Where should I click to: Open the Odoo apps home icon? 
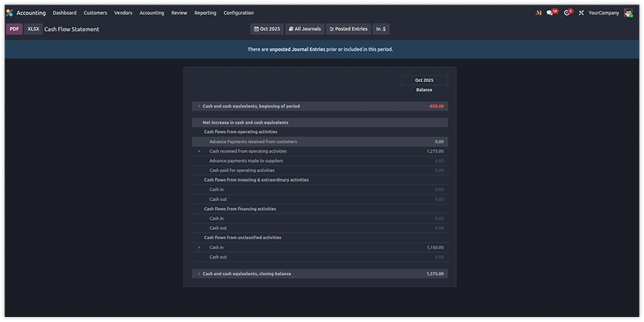[x=9, y=13]
